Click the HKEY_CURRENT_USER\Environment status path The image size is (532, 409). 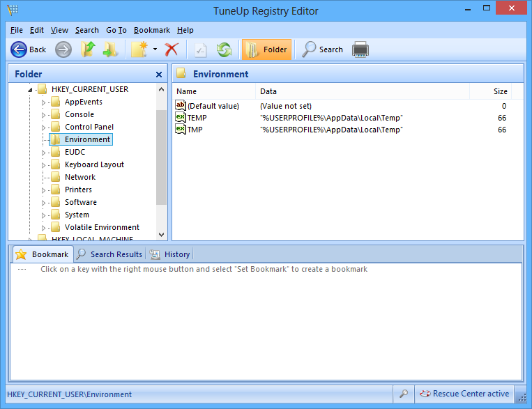tap(69, 394)
